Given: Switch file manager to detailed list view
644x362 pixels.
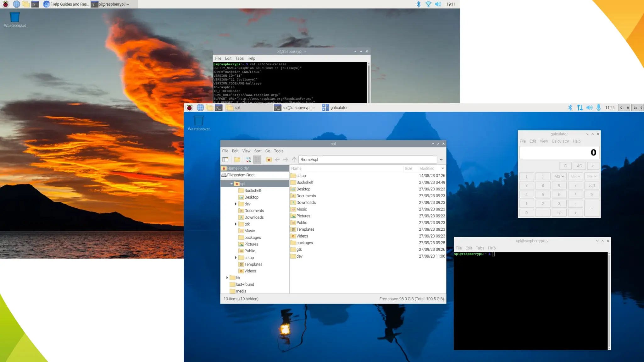Looking at the screenshot, I should [257, 160].
